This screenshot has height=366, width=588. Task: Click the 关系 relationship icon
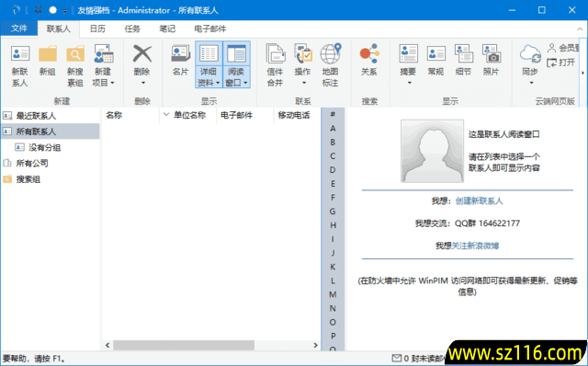click(369, 53)
